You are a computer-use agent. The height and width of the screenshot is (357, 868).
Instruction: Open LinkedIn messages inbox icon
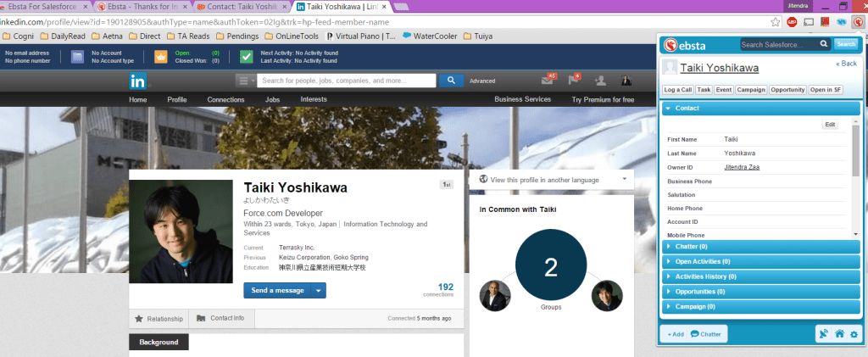pos(548,81)
